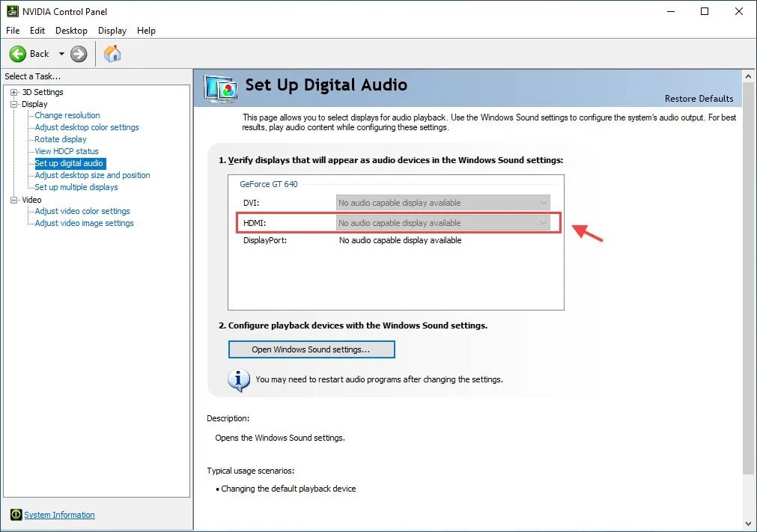Viewport: 757px width, 532px height.
Task: Click the NVIDIA Control Panel title icon
Action: pos(13,11)
